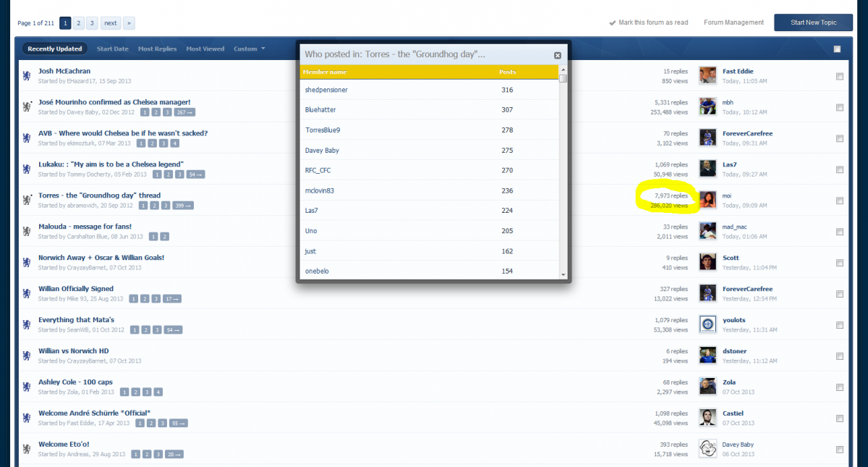The width and height of the screenshot is (868, 467).
Task: Tick checkbox for Malouda topic row
Action: coord(840,232)
